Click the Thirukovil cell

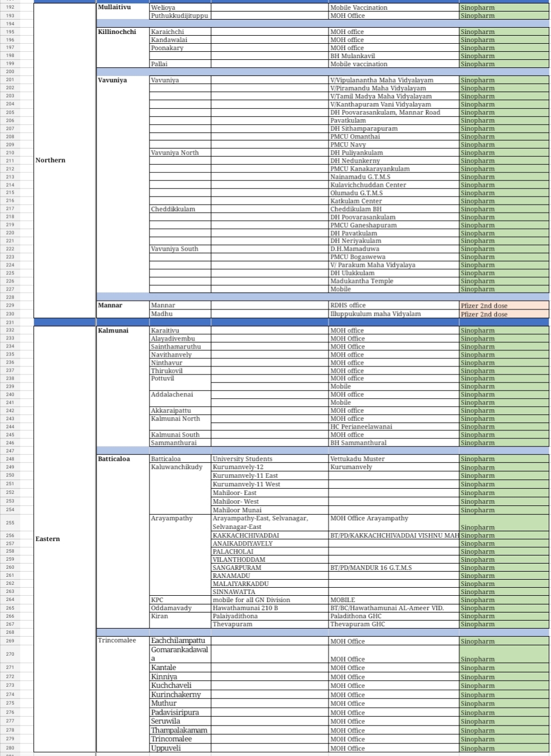[x=180, y=371]
